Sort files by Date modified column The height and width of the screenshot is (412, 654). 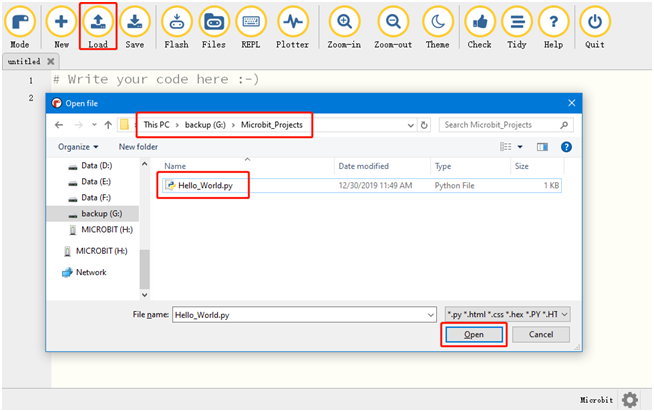click(x=363, y=166)
